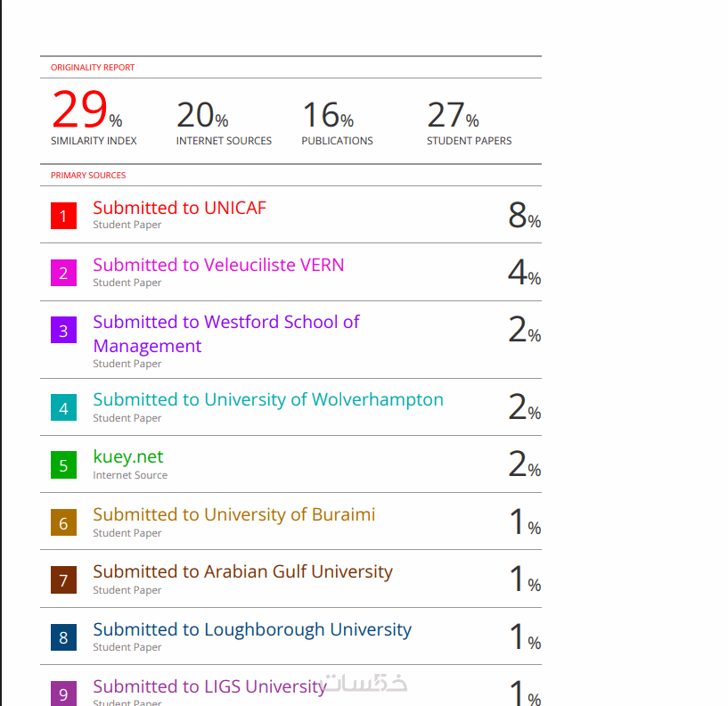The image size is (728, 706).
Task: Open Submitted to Arabian Gulf University source
Action: (x=242, y=571)
